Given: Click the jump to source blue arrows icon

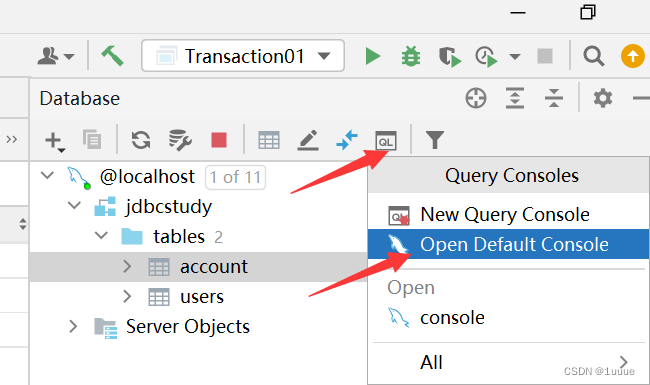Looking at the screenshot, I should [x=347, y=140].
